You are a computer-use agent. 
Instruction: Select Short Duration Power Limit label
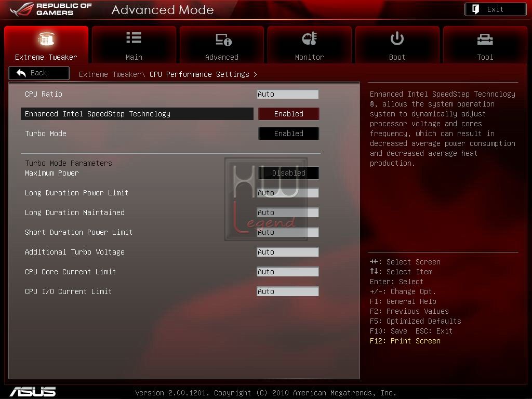tap(79, 232)
